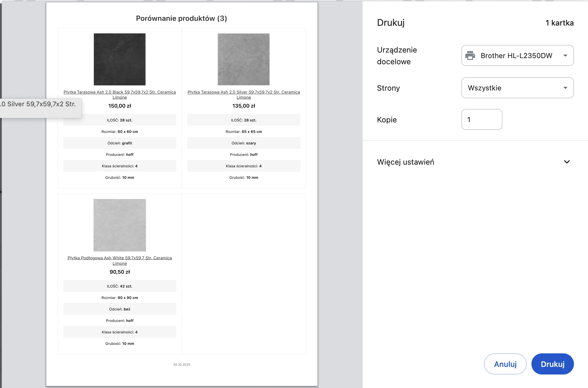The image size is (588, 388).
Task: Open Płytka Tarasowa Ash 2.0 Black link
Action: (x=120, y=95)
